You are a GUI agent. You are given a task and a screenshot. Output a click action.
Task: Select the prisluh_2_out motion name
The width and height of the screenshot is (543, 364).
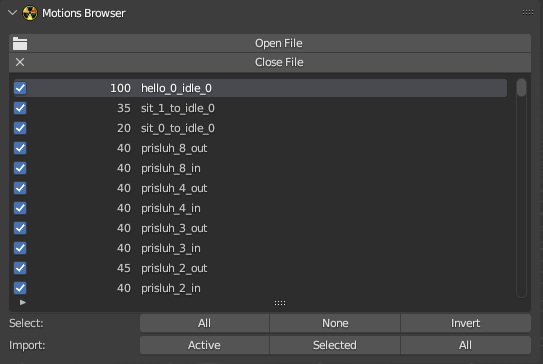[174, 268]
